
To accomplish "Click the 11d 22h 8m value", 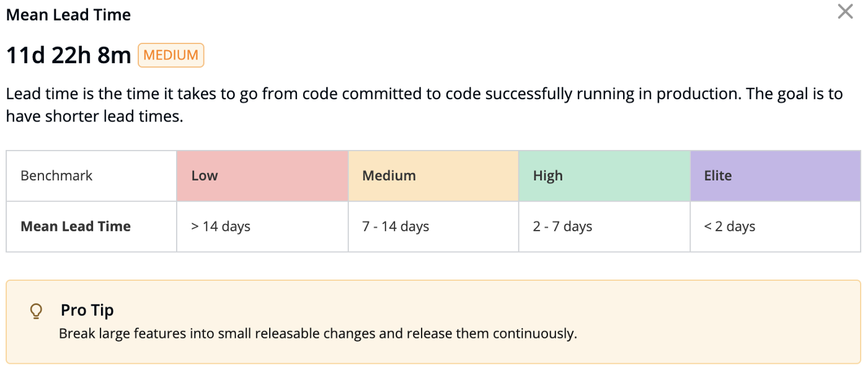I will click(68, 56).
